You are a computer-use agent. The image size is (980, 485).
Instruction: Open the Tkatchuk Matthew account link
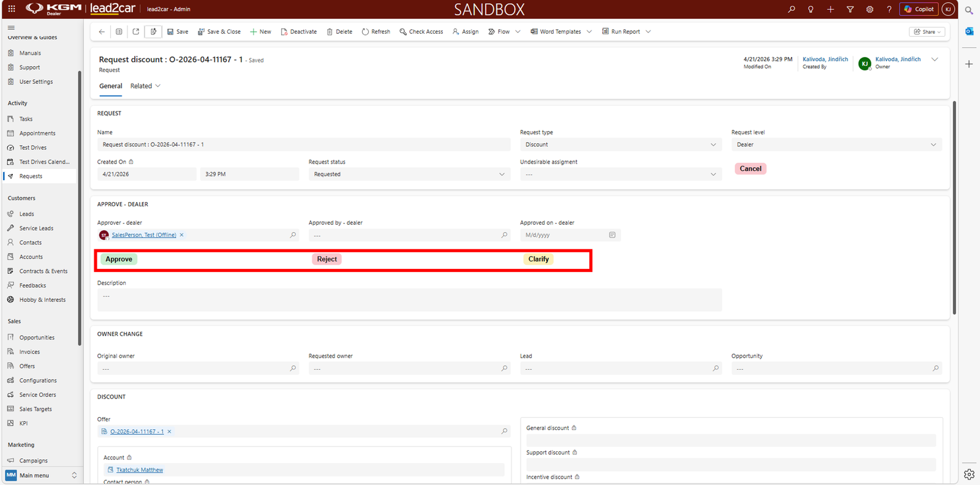[x=140, y=470]
